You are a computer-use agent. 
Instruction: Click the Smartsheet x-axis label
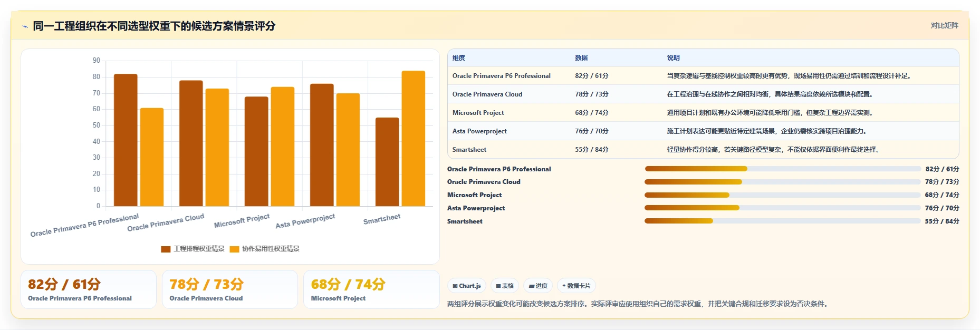(x=382, y=219)
